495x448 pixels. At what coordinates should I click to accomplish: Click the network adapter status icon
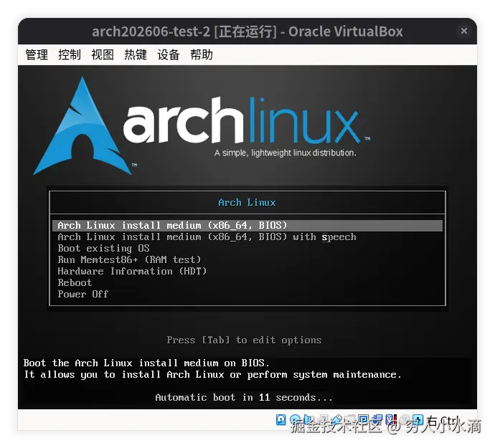pyautogui.click(x=324, y=419)
